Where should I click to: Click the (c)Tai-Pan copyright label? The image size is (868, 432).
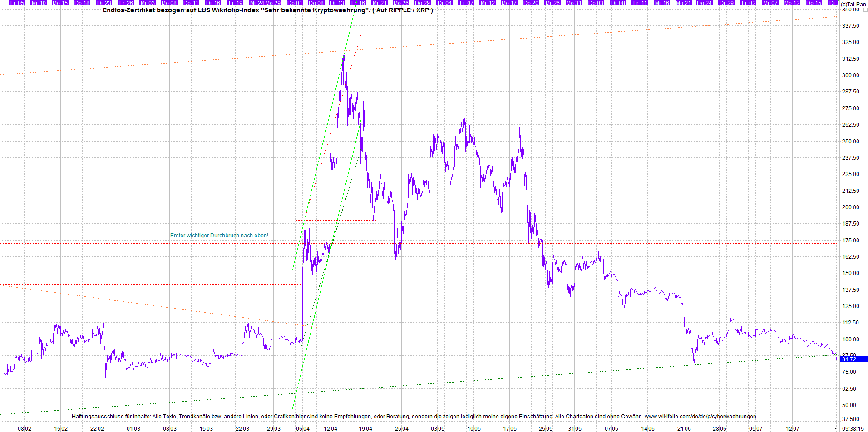(853, 4)
